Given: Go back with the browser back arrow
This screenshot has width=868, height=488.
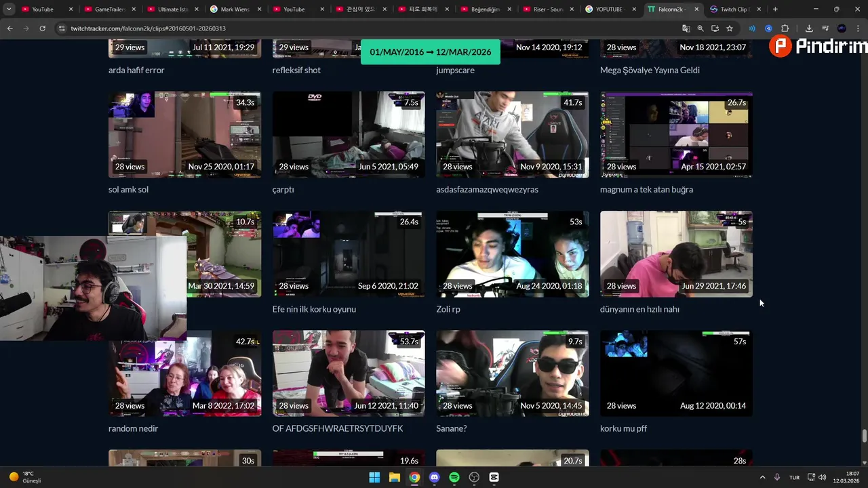Looking at the screenshot, I should click(9, 28).
